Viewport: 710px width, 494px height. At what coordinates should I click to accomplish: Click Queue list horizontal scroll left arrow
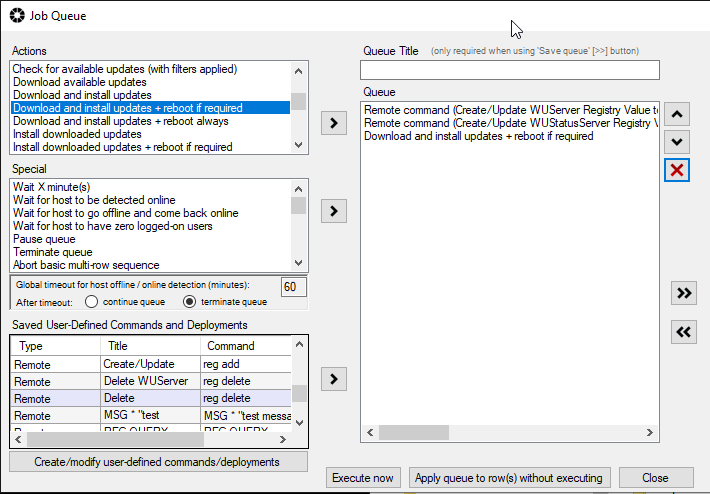370,432
